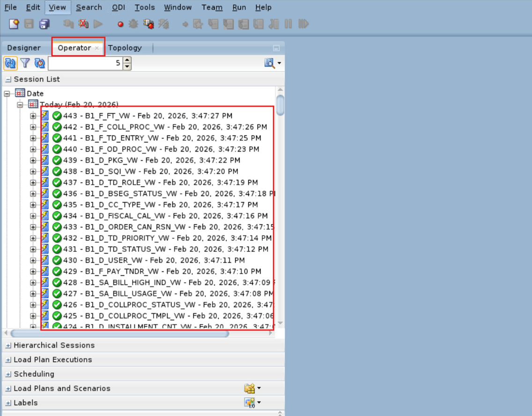Image resolution: width=532 pixels, height=416 pixels.
Task: Collapse the Date tree node
Action: click(x=7, y=94)
